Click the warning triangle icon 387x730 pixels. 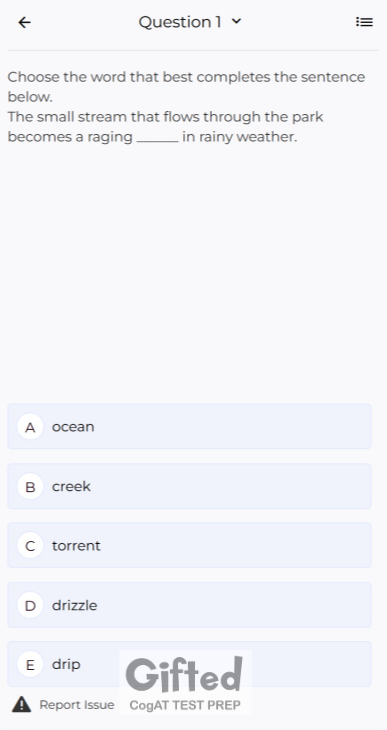21,704
